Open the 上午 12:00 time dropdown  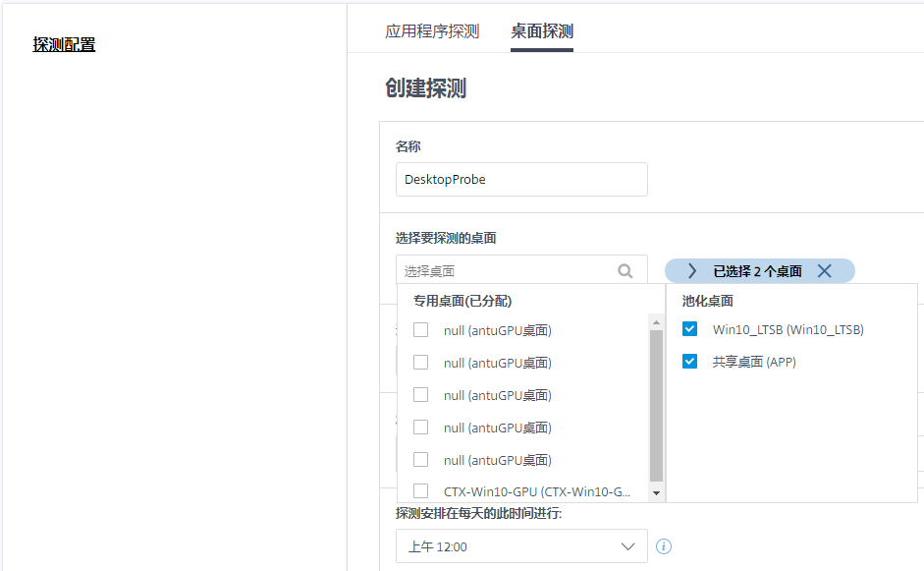click(521, 546)
